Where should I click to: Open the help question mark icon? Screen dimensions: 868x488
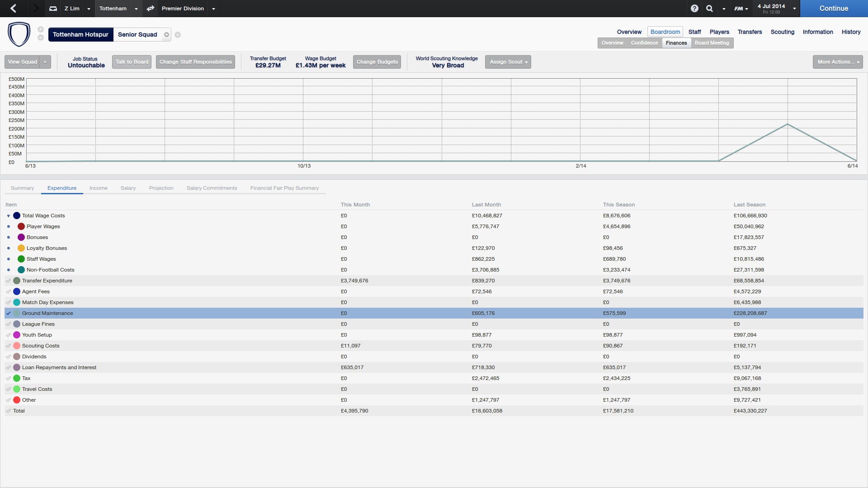click(694, 8)
